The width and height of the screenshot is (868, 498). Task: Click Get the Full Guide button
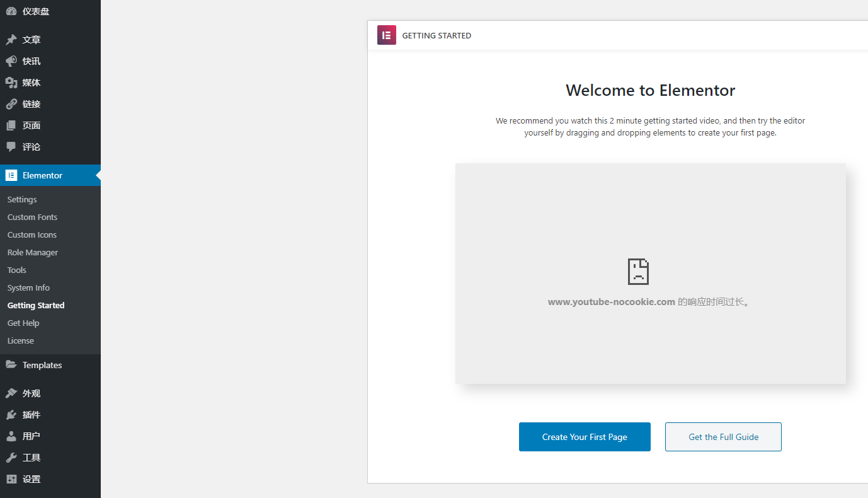point(723,437)
